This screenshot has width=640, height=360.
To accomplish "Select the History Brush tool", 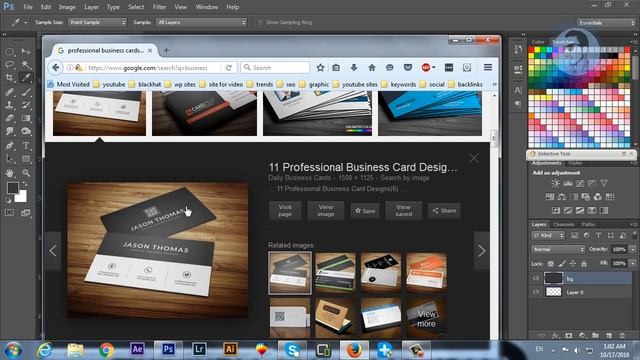I will click(x=26, y=105).
